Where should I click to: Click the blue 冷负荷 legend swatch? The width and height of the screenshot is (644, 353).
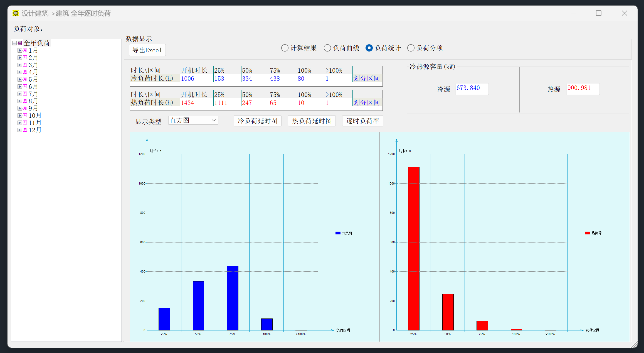click(x=338, y=233)
